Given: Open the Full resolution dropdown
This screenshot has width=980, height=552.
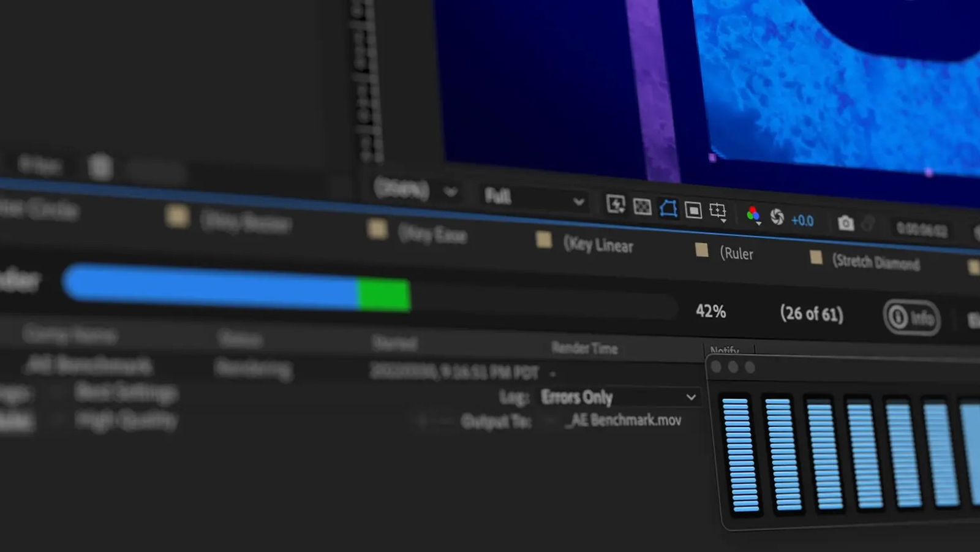Looking at the screenshot, I should pyautogui.click(x=533, y=198).
